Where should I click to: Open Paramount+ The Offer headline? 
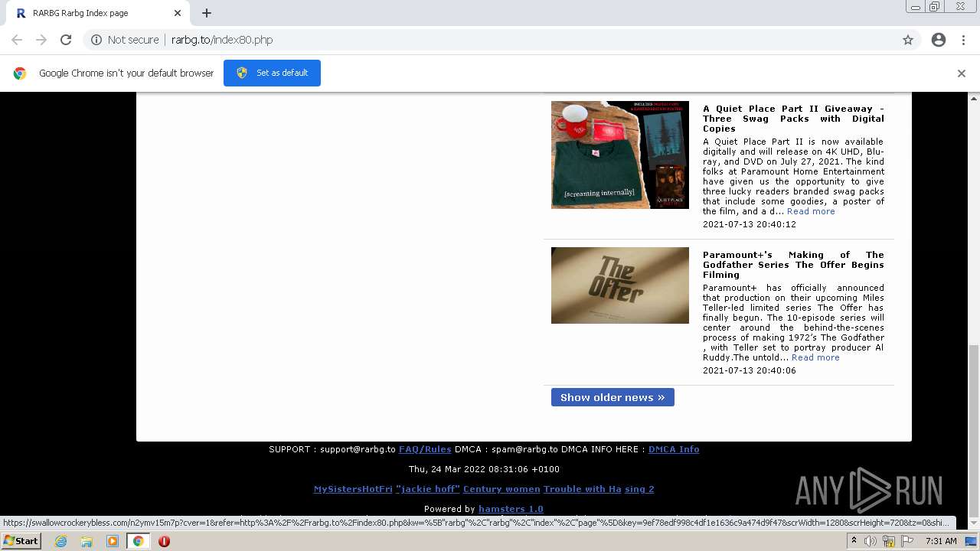(x=793, y=265)
